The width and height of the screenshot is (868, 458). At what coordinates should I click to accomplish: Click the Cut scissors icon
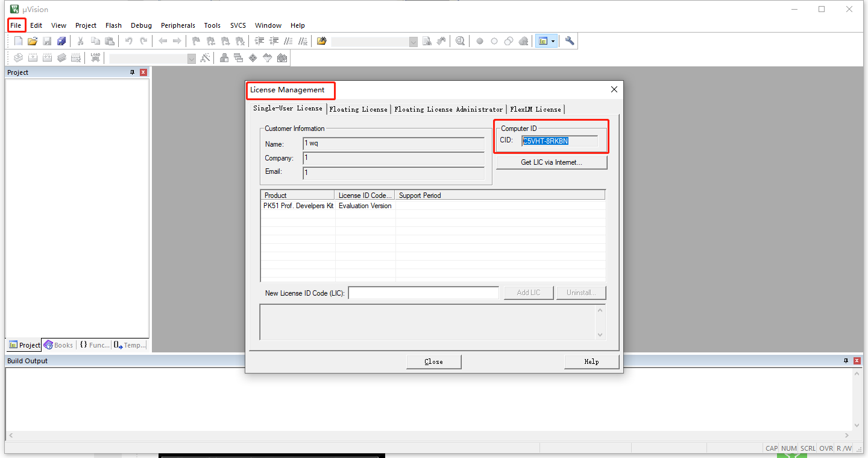(80, 41)
